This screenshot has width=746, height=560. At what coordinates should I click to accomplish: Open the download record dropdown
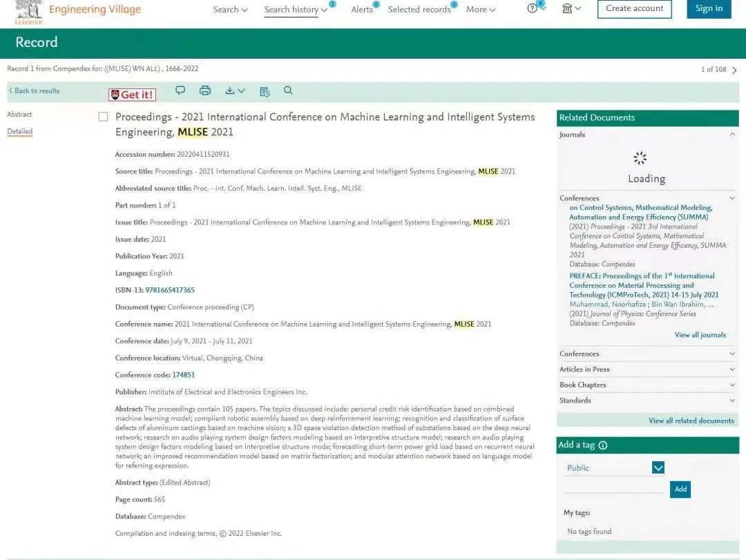235,90
